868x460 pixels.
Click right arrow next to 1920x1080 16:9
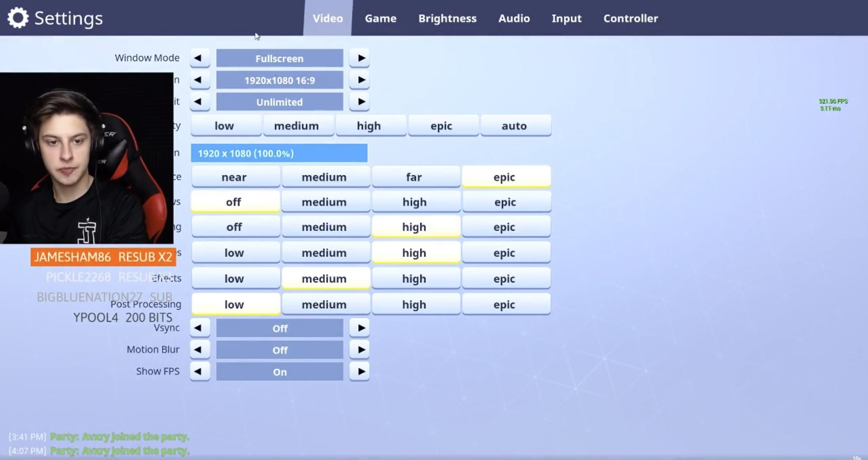coord(360,80)
